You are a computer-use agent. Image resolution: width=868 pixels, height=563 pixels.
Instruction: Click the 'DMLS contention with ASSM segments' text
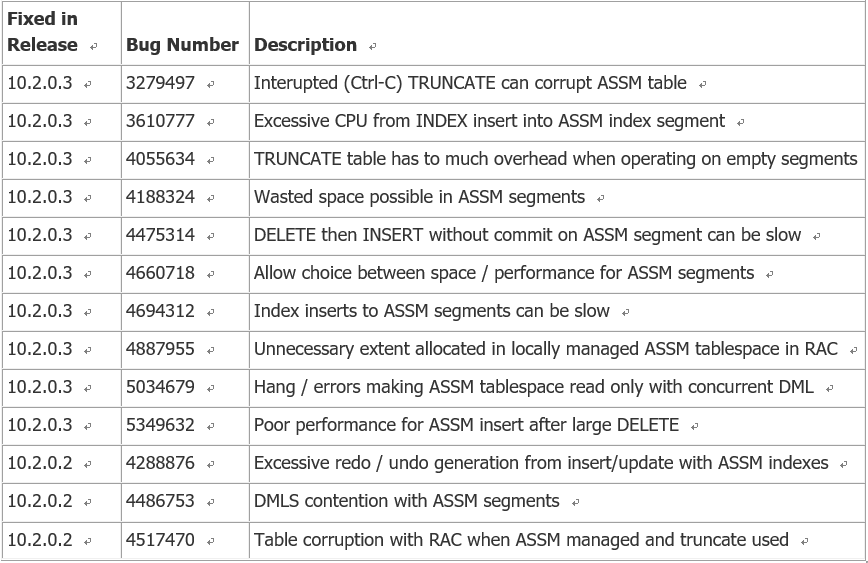tap(406, 501)
